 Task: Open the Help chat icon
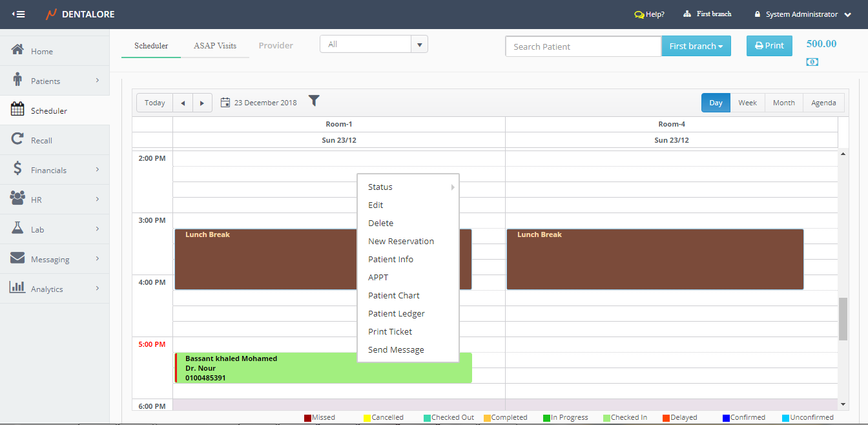coord(639,14)
